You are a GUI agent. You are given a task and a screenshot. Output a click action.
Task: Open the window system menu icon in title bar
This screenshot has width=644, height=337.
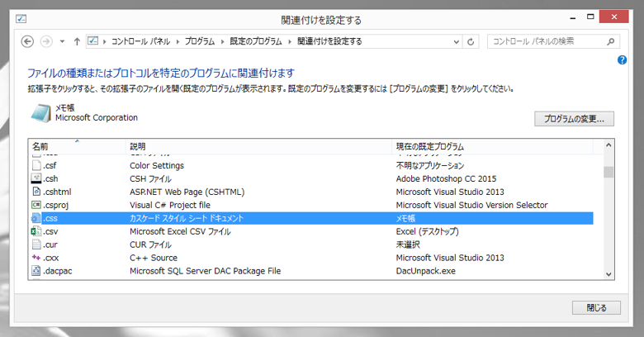21,18
